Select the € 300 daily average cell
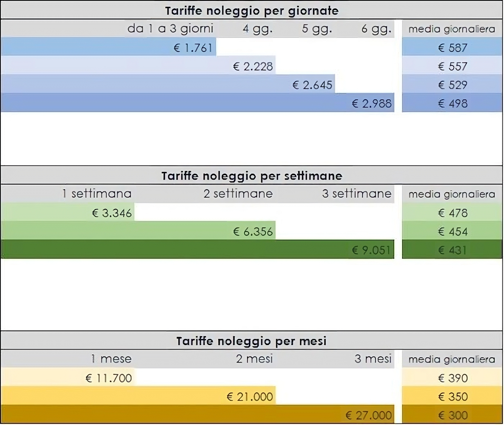Image resolution: width=504 pixels, height=425 pixels. click(x=452, y=416)
